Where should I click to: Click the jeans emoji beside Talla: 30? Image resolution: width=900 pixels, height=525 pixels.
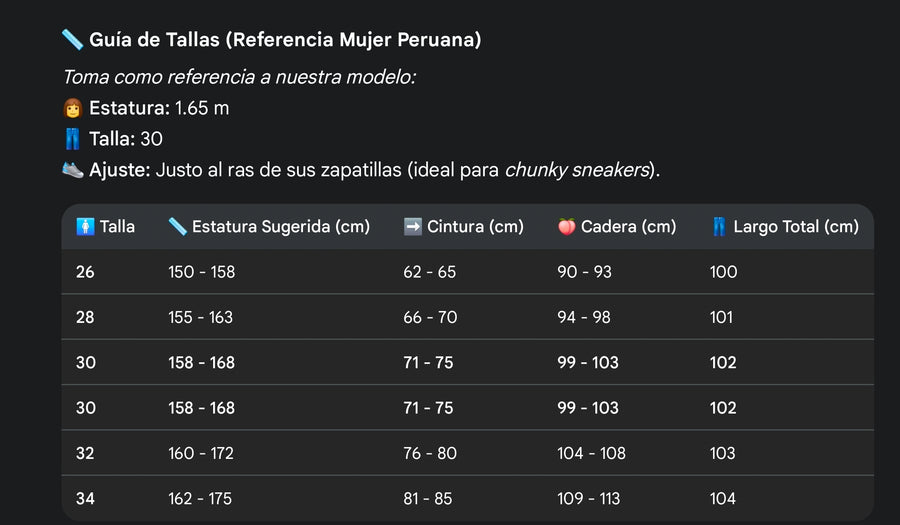tap(72, 139)
